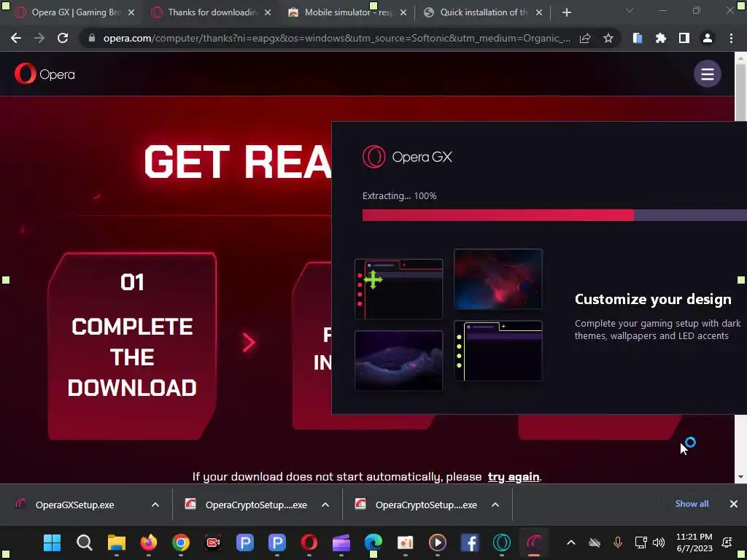
Task: Click the address bar URL
Action: click(336, 38)
